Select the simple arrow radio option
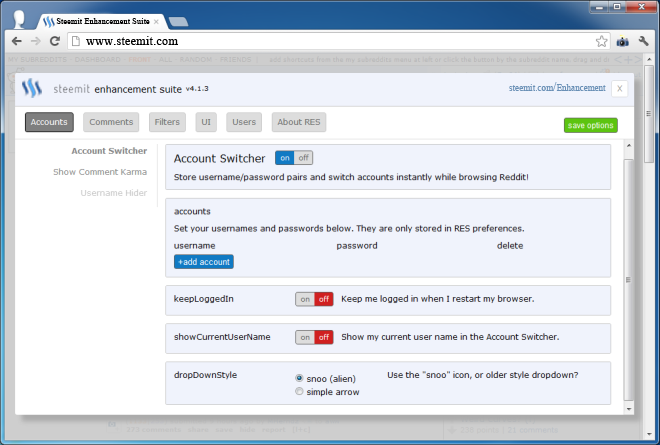This screenshot has width=660, height=445. pyautogui.click(x=299, y=391)
